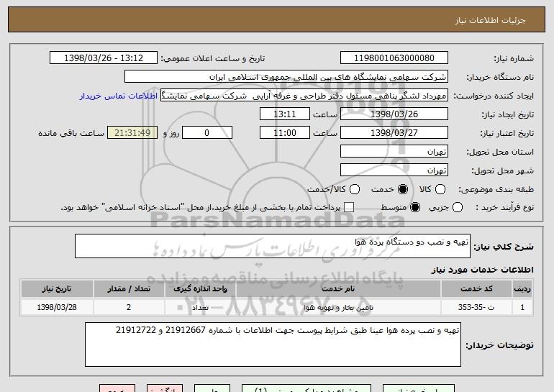
Task: Click the countdown timer 21:31:49
Action: pos(132,133)
